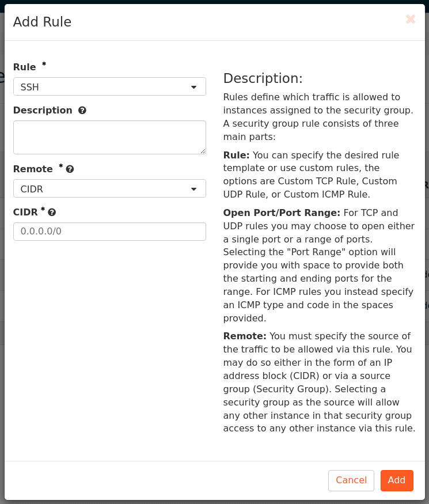Image resolution: width=429 pixels, height=504 pixels.
Task: Click the Description field label
Action: tap(43, 111)
